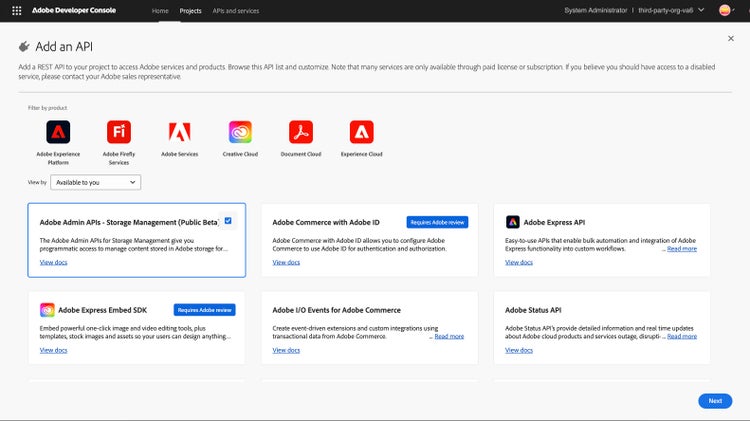Uncheck Storage Management API checkbox
This screenshot has width=750, height=421.
click(228, 221)
